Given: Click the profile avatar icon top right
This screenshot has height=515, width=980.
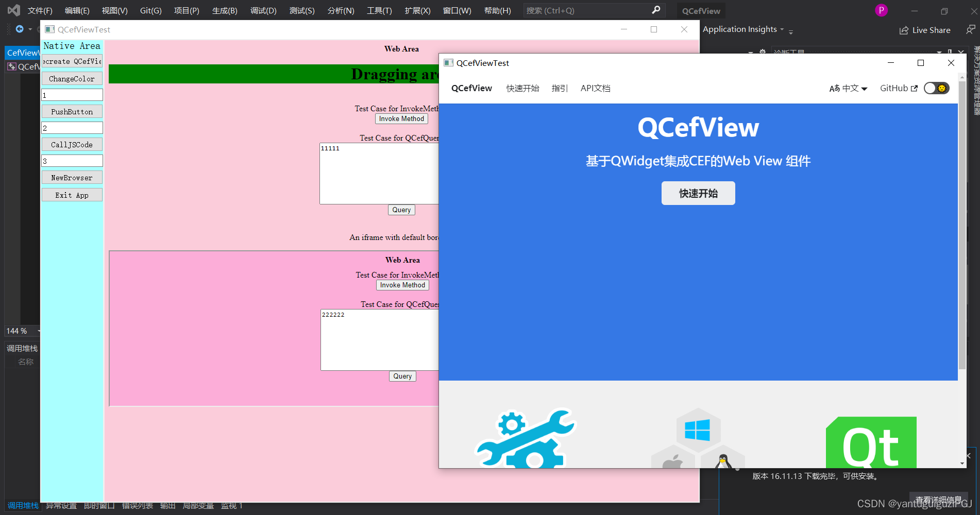Looking at the screenshot, I should [881, 10].
